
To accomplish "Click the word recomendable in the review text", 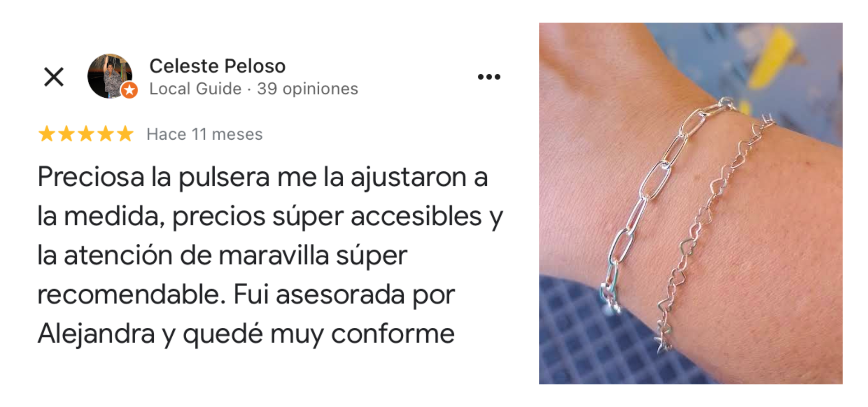I will tap(131, 295).
